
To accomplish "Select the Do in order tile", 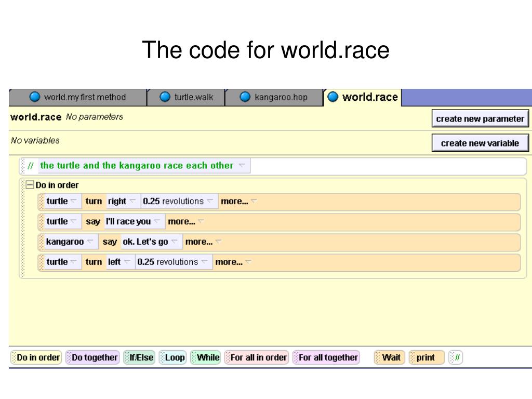I will pyautogui.click(x=36, y=357).
